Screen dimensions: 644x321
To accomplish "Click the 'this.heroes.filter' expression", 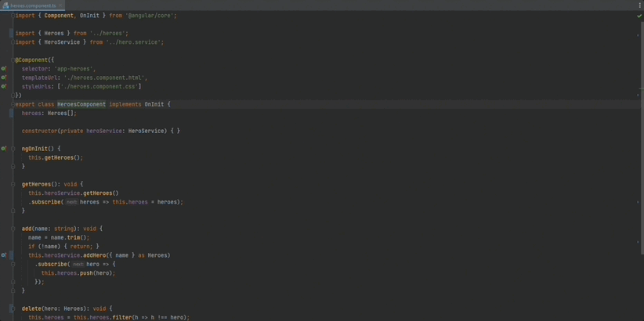I will (x=103, y=318).
